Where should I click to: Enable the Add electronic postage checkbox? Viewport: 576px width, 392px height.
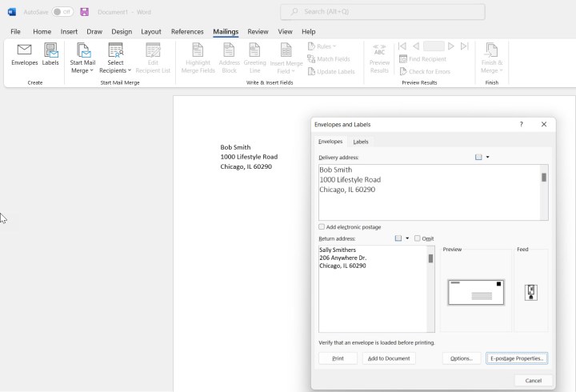(x=322, y=227)
